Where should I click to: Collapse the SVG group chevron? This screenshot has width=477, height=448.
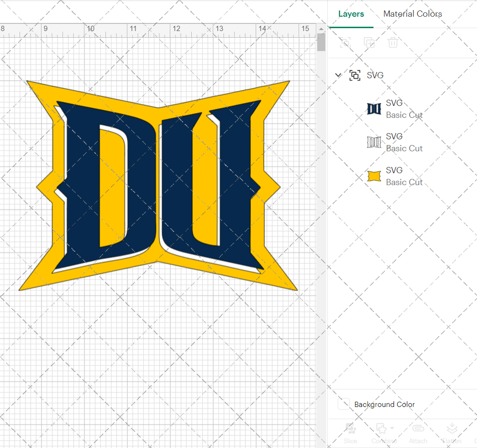pyautogui.click(x=338, y=75)
